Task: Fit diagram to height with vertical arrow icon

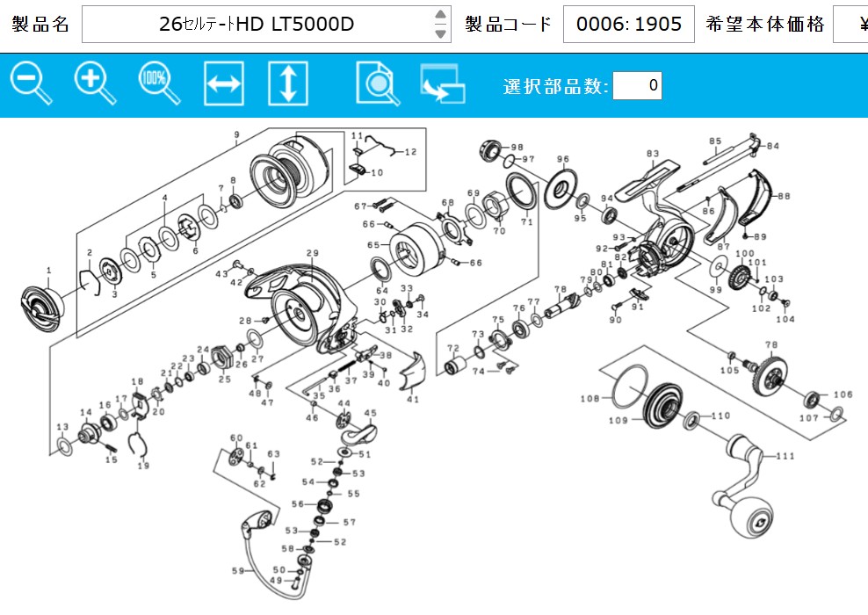Action: 288,83
